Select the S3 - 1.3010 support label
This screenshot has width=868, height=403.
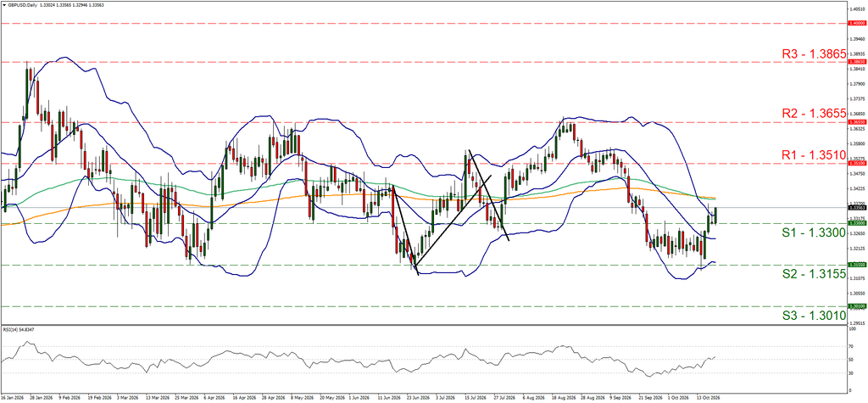coord(814,316)
